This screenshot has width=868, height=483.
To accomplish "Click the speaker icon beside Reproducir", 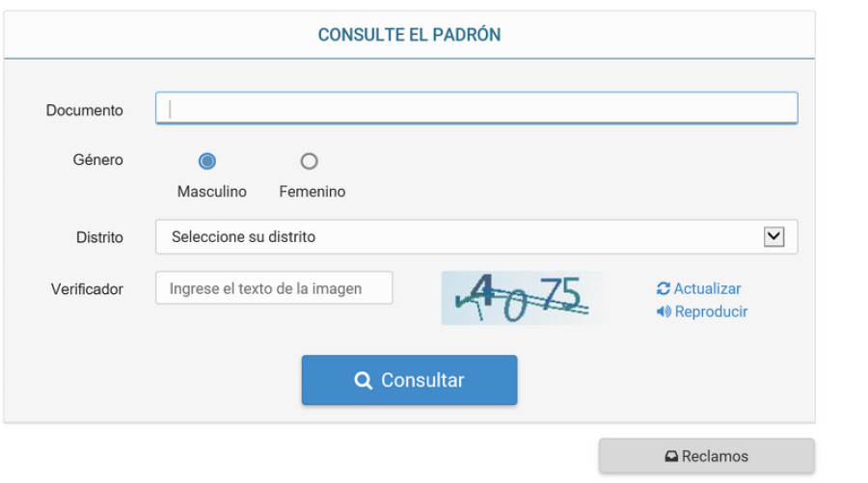I will click(x=663, y=312).
